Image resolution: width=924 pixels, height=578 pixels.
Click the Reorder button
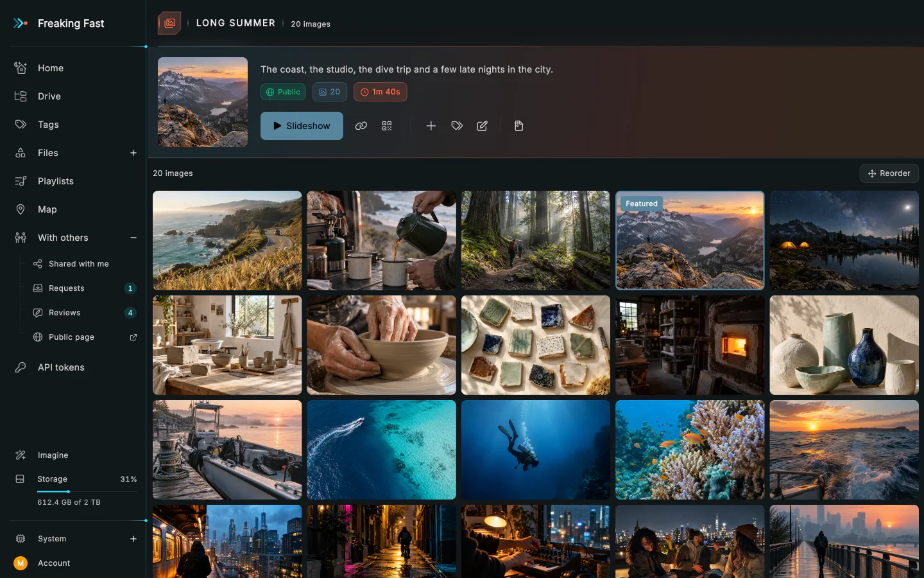point(889,173)
